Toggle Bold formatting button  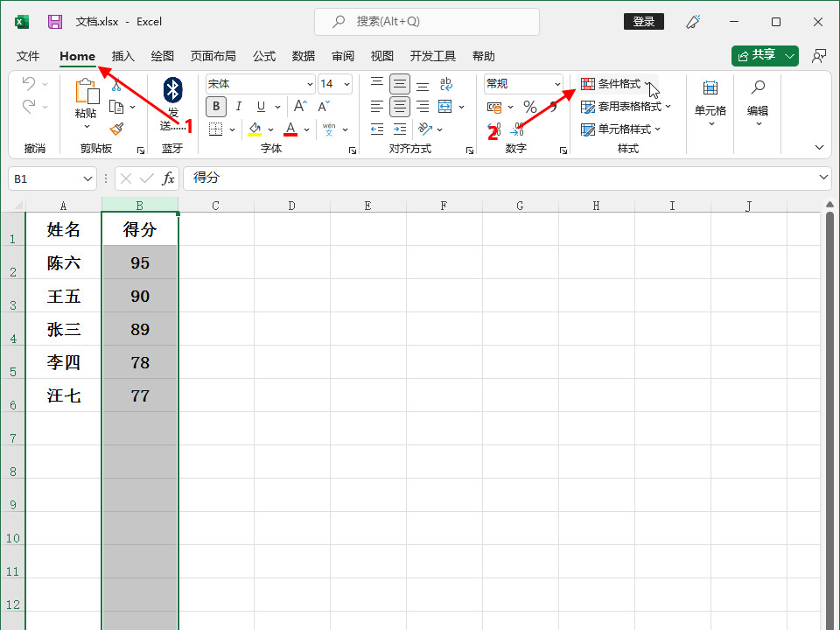[216, 106]
